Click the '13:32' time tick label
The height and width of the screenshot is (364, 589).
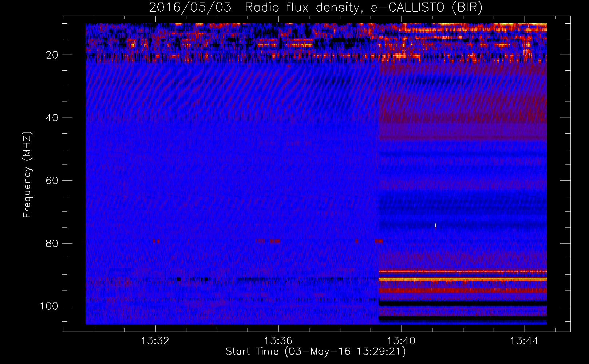pos(155,341)
